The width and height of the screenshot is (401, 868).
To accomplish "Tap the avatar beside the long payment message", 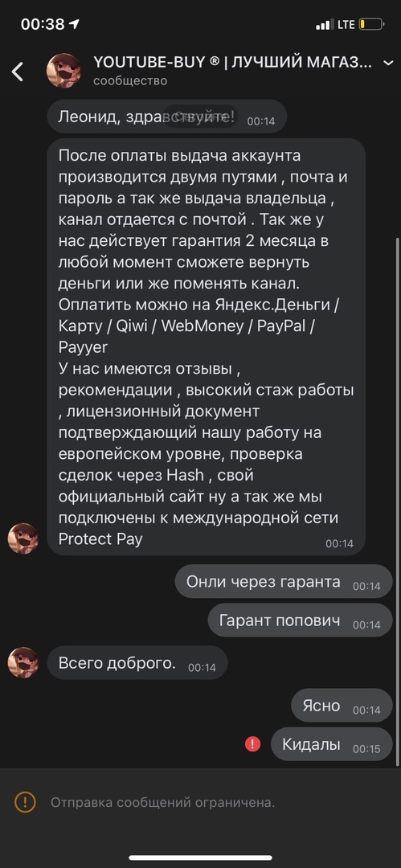I will [23, 538].
